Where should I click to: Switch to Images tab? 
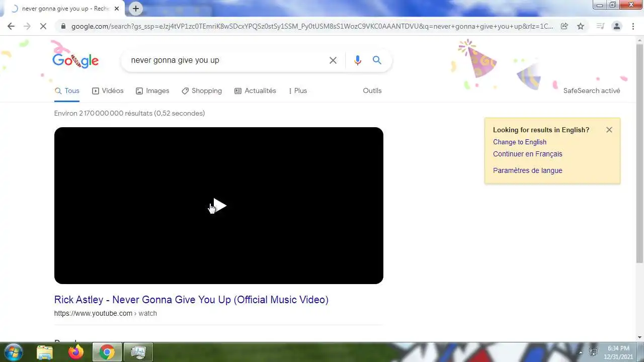click(x=152, y=91)
